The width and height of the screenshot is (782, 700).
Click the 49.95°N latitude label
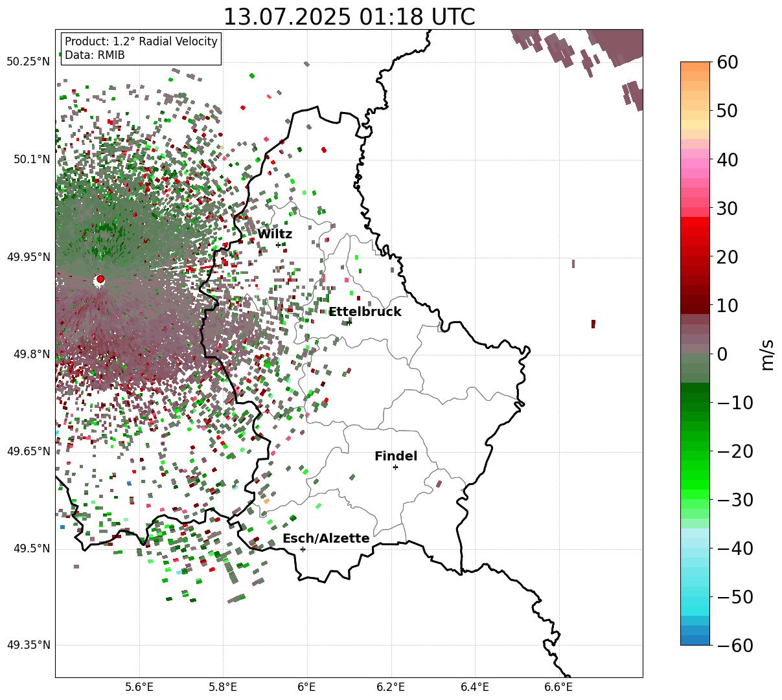[28, 257]
